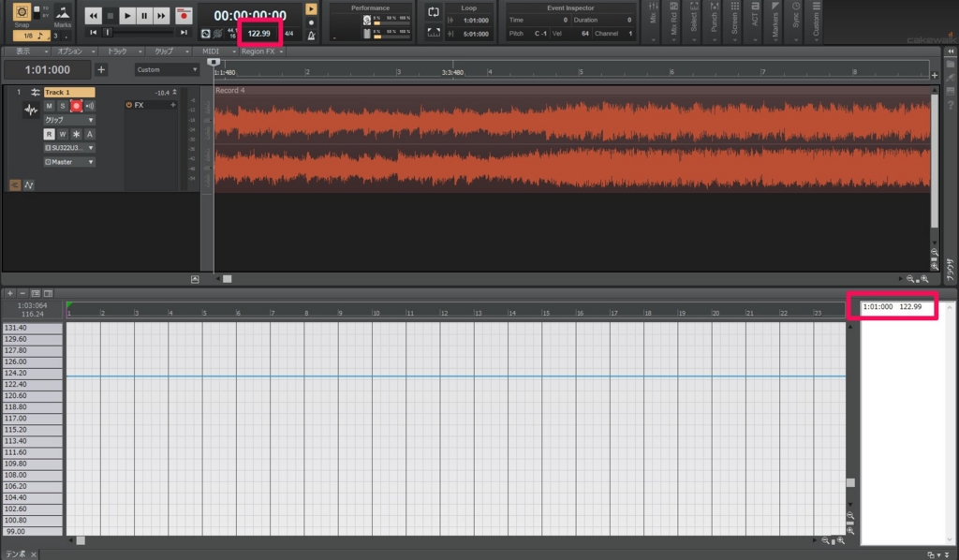Click the Snap to grid icon
This screenshot has width=959, height=560.
click(22, 12)
